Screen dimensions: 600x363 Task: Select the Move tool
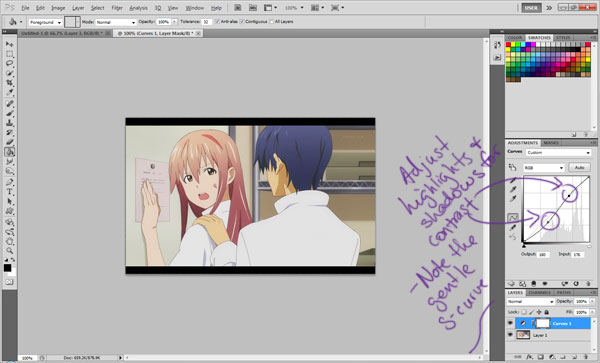(10, 44)
